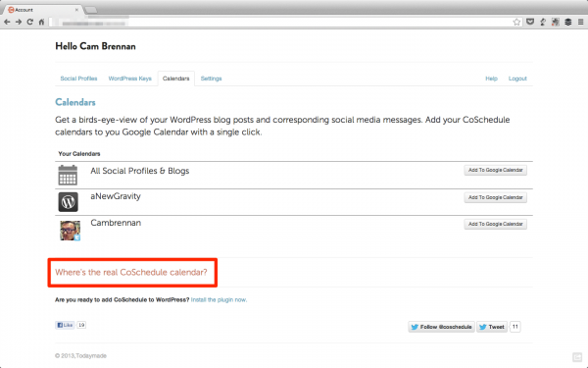Viewport: 588px width, 368px height.
Task: Click the Hello Cam Brennan heading
Action: tap(96, 46)
